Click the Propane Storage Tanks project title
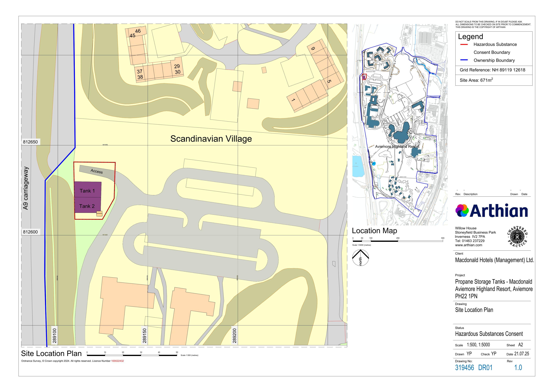Screen dimensions: 554x392 (494, 289)
